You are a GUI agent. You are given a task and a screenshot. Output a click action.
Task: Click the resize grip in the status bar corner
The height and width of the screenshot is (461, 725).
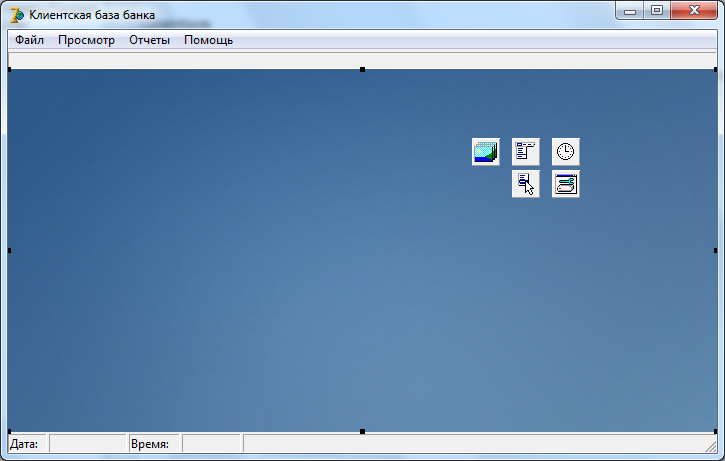[711, 446]
